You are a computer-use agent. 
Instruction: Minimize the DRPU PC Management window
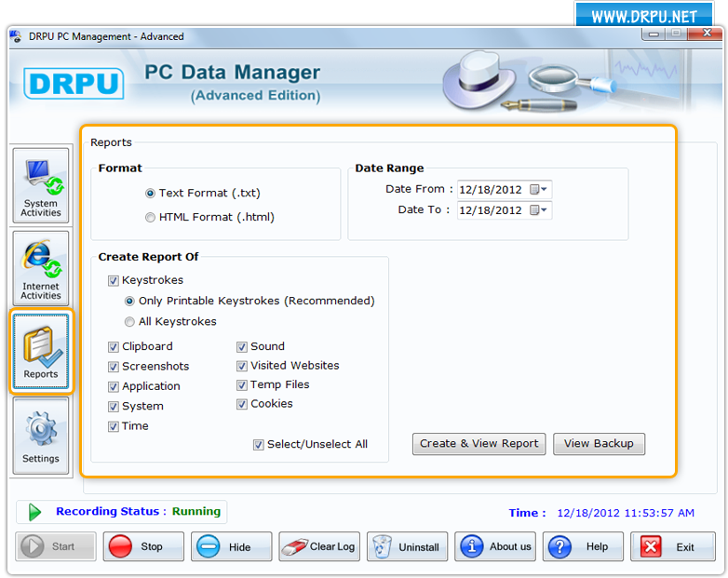coord(654,34)
